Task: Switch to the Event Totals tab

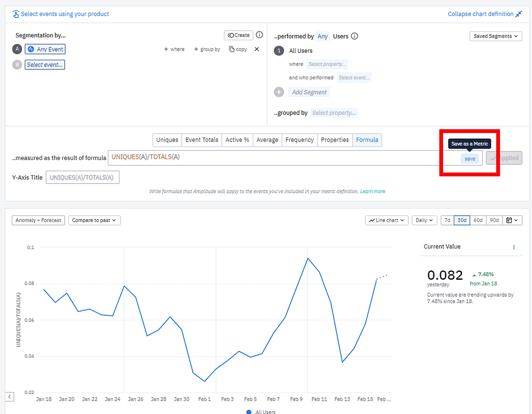Action: 202,140
